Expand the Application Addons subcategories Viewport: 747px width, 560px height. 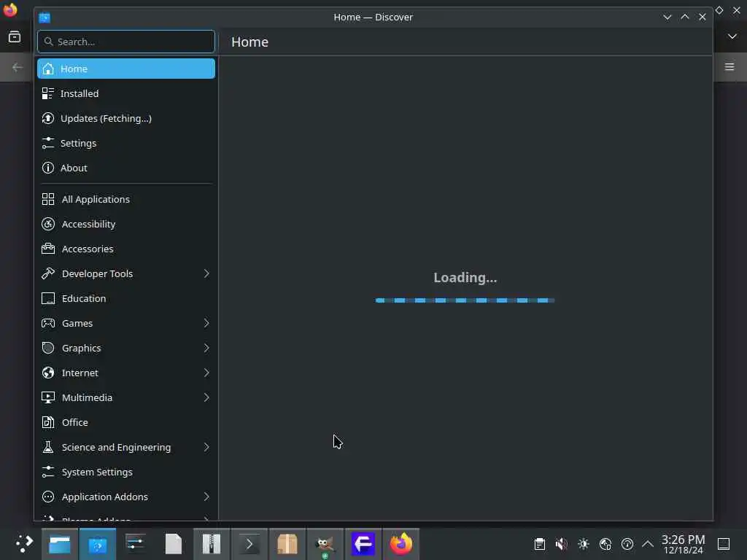pyautogui.click(x=206, y=497)
